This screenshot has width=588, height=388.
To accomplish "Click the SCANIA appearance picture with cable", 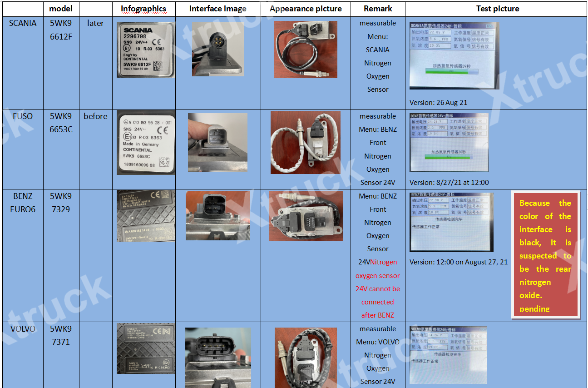I will pos(306,49).
